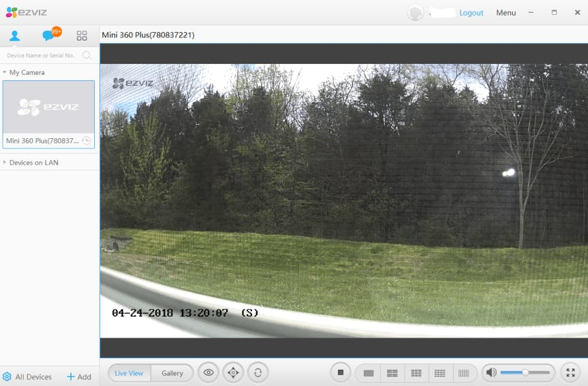Click the four-squares grid icon in sidebar
The image size is (588, 386).
click(82, 35)
